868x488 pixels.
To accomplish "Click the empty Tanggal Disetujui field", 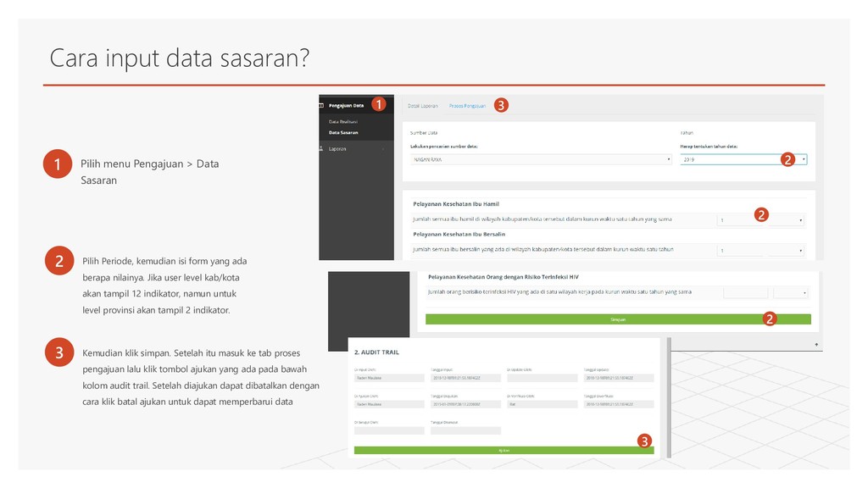I will [465, 430].
